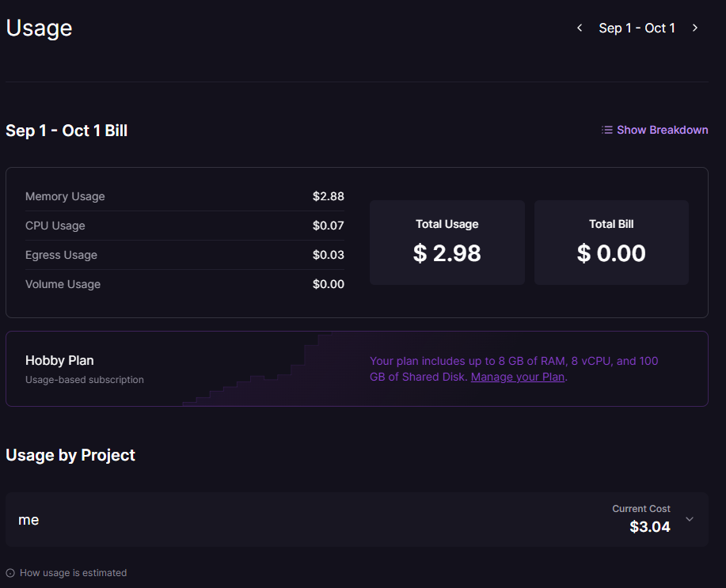Image resolution: width=726 pixels, height=588 pixels.
Task: Click the Volume Usage row
Action: 184,284
